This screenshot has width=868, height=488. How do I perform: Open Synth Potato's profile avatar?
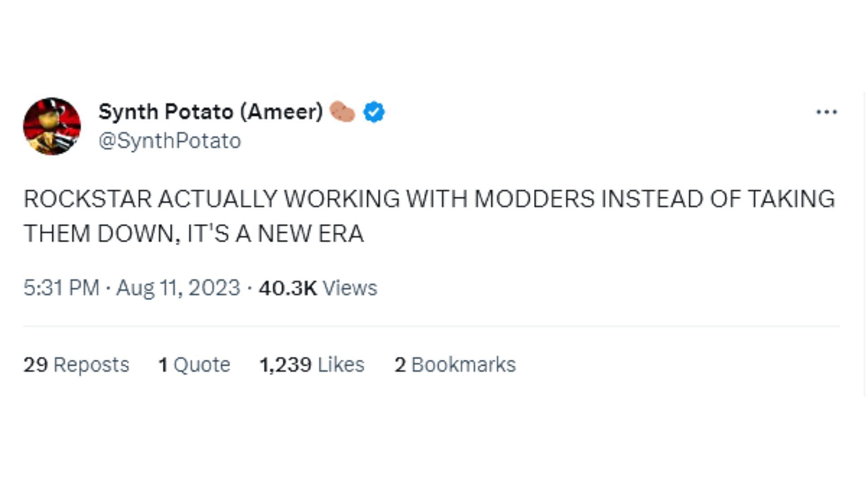tap(52, 126)
